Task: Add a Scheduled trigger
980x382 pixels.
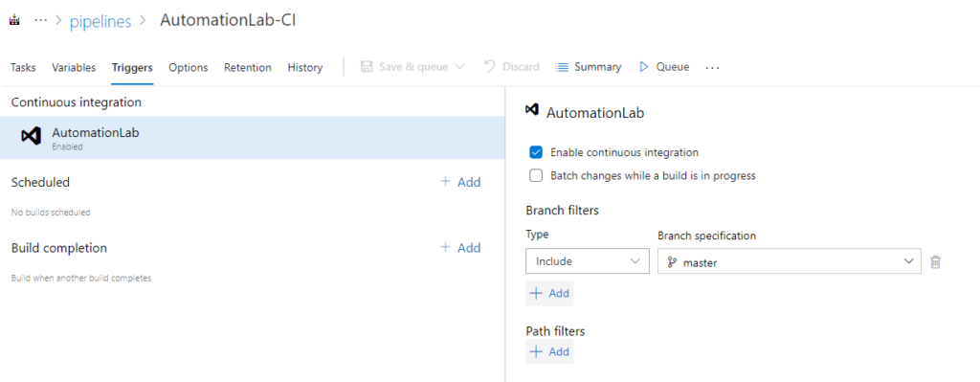Action: pos(460,182)
